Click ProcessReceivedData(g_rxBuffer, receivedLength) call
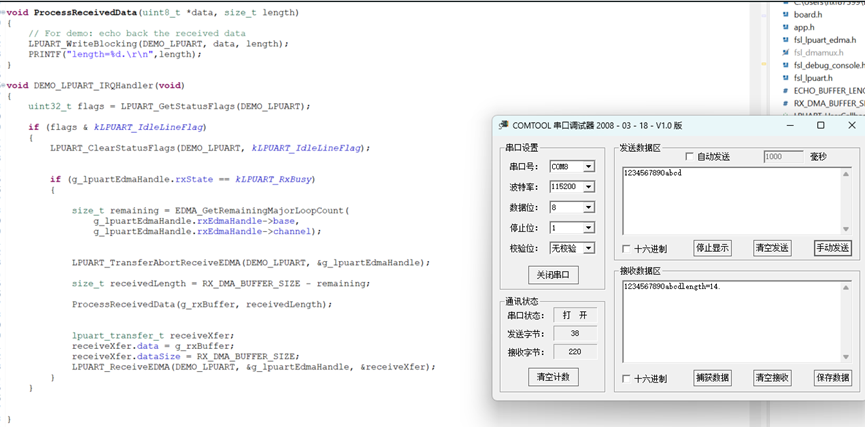865x427 pixels. click(x=203, y=305)
